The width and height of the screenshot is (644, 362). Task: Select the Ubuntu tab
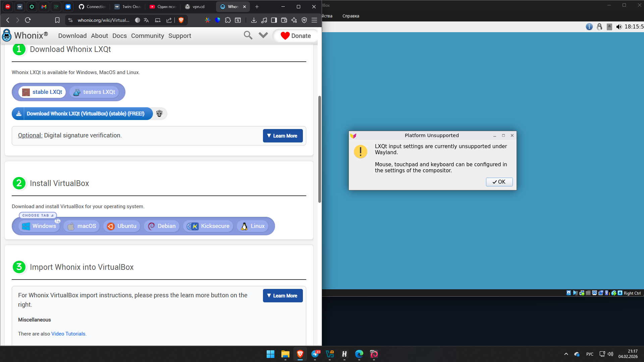tap(122, 226)
